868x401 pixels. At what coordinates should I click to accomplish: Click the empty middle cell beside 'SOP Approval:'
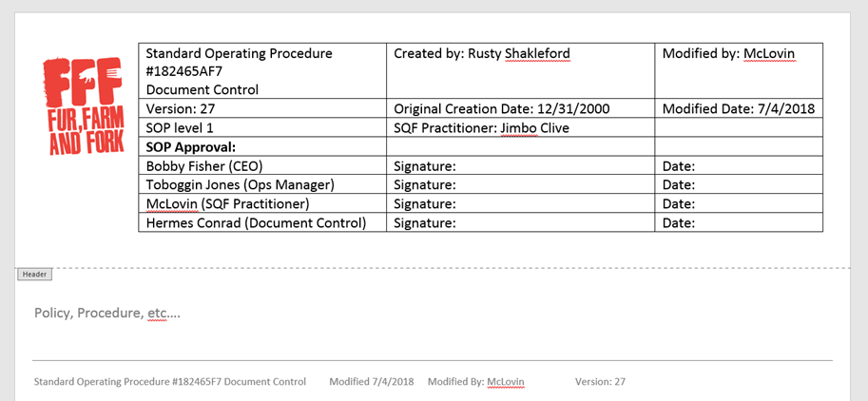[520, 147]
